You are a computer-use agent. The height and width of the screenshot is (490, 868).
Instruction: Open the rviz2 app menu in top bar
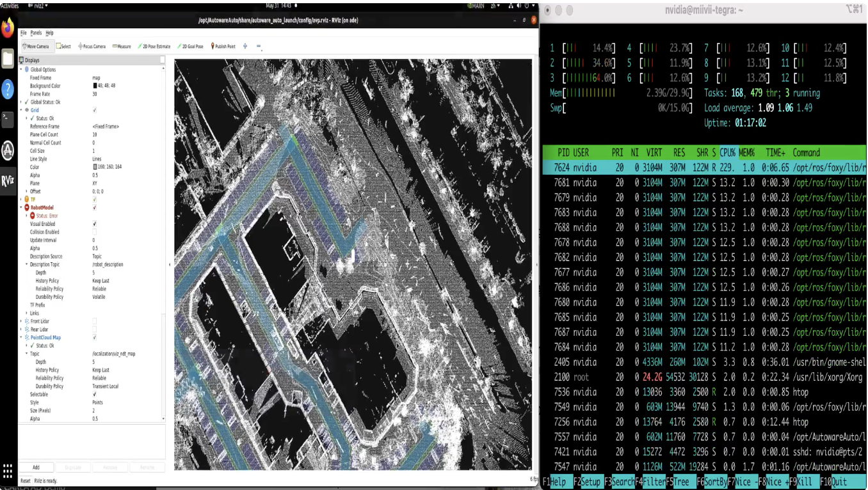[39, 5]
